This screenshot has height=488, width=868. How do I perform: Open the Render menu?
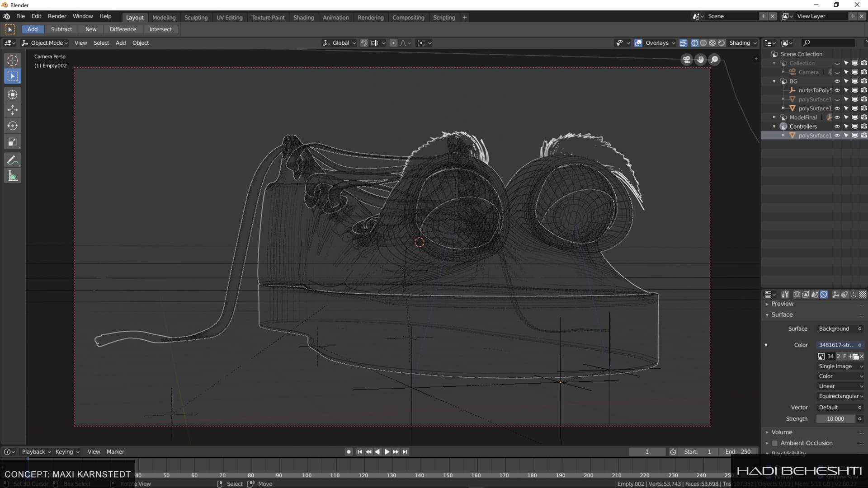tap(57, 16)
